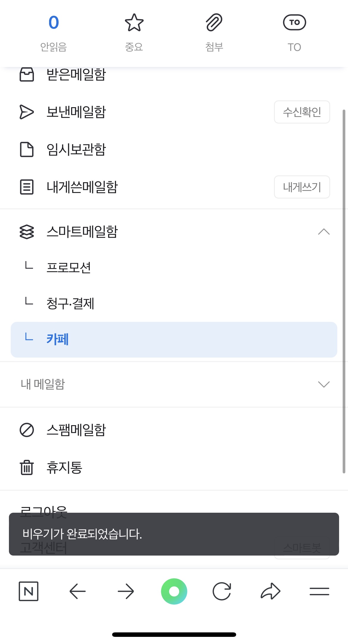Tap the share arrow icon

pos(270,591)
